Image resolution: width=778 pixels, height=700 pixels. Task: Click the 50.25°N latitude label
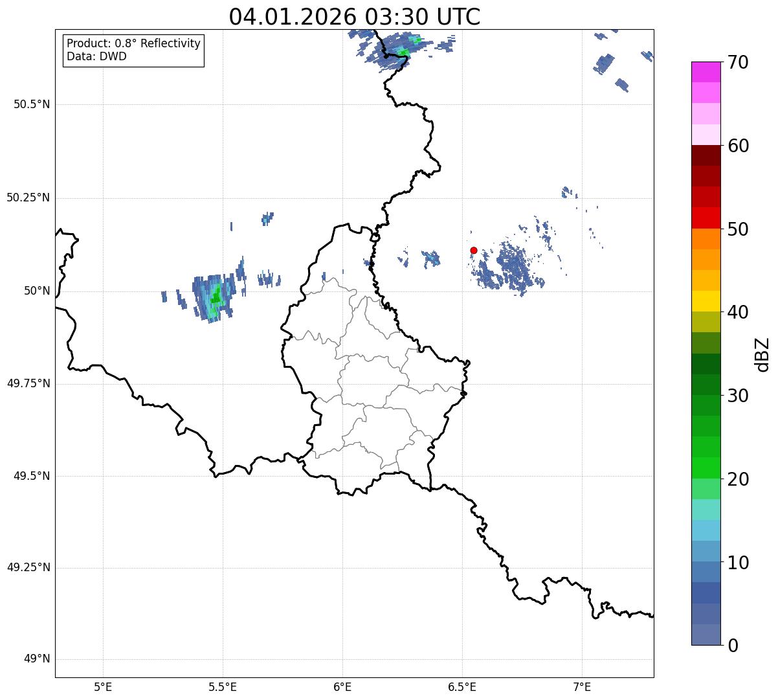click(28, 198)
